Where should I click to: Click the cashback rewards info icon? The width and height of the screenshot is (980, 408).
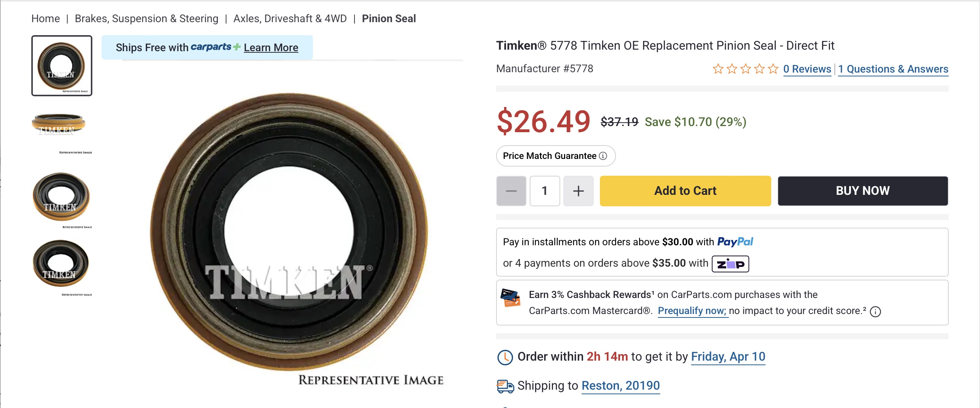point(875,312)
